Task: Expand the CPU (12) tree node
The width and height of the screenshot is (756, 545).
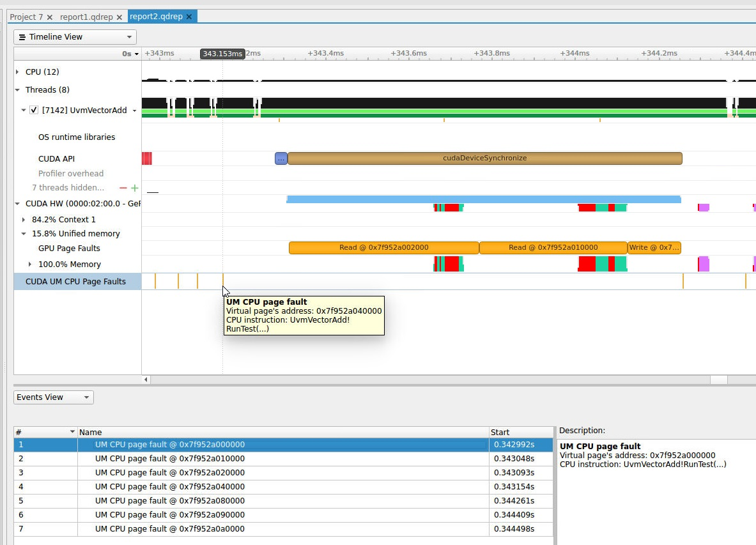Action: point(16,72)
